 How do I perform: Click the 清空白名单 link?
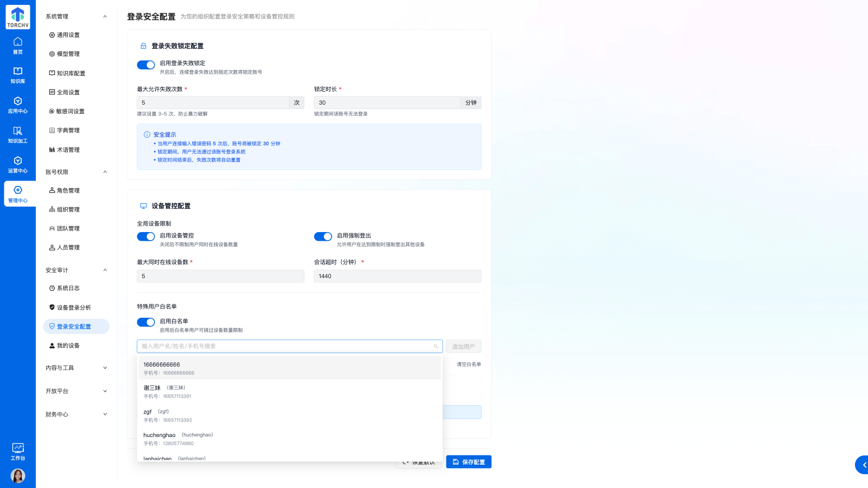[x=469, y=364]
